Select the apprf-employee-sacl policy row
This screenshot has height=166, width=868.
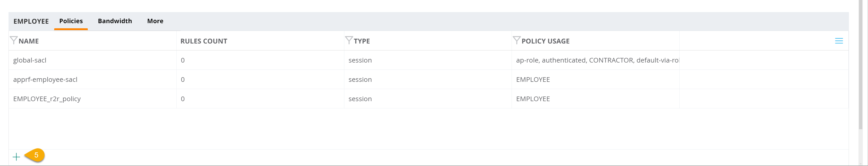[428, 80]
